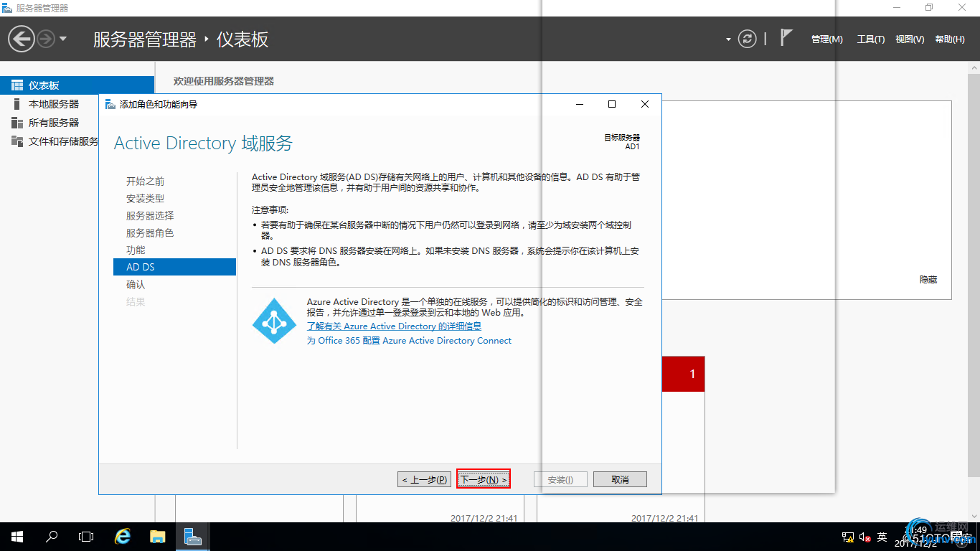This screenshot has width=980, height=551.
Task: Open the notifications flag icon
Action: coord(786,37)
